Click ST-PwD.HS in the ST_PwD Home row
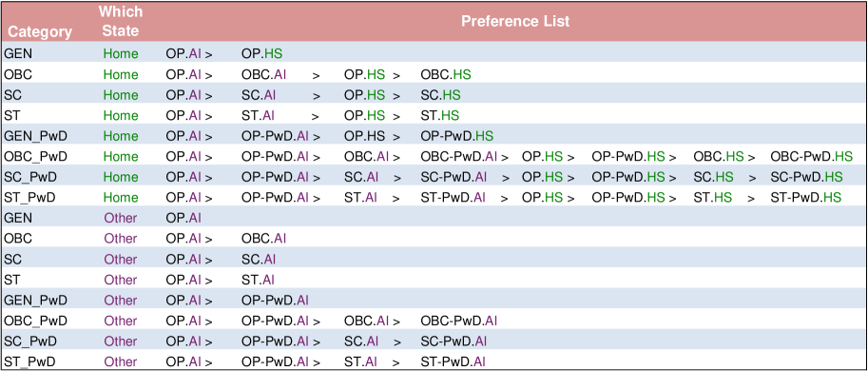The height and width of the screenshot is (371, 868). pos(805,197)
